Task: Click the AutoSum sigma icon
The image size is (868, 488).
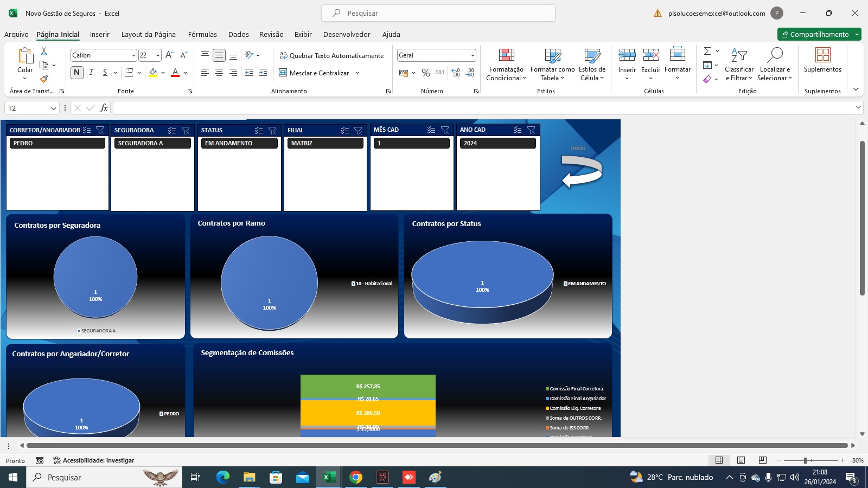Action: (x=707, y=51)
